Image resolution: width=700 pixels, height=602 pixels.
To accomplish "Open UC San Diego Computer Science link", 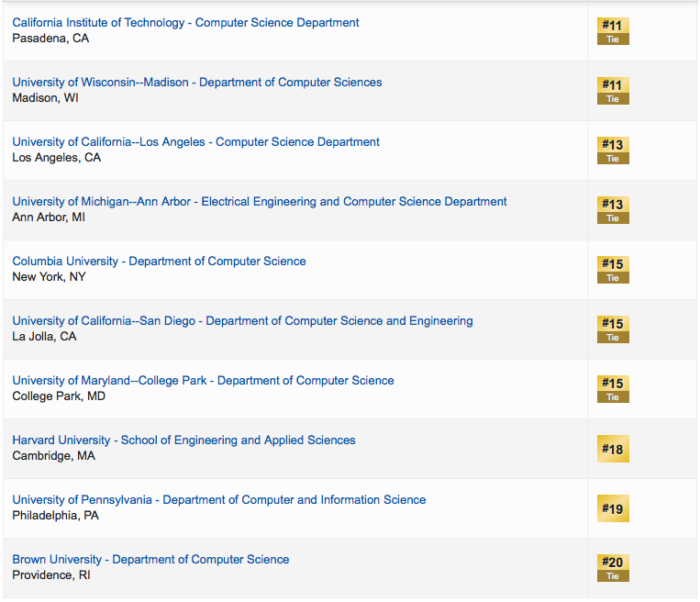I will [x=242, y=321].
